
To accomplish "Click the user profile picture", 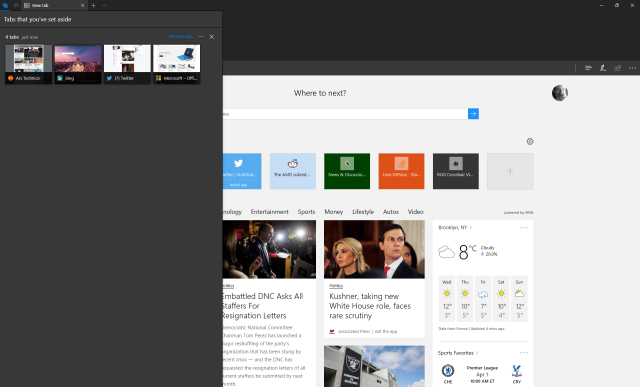I will 560,93.
